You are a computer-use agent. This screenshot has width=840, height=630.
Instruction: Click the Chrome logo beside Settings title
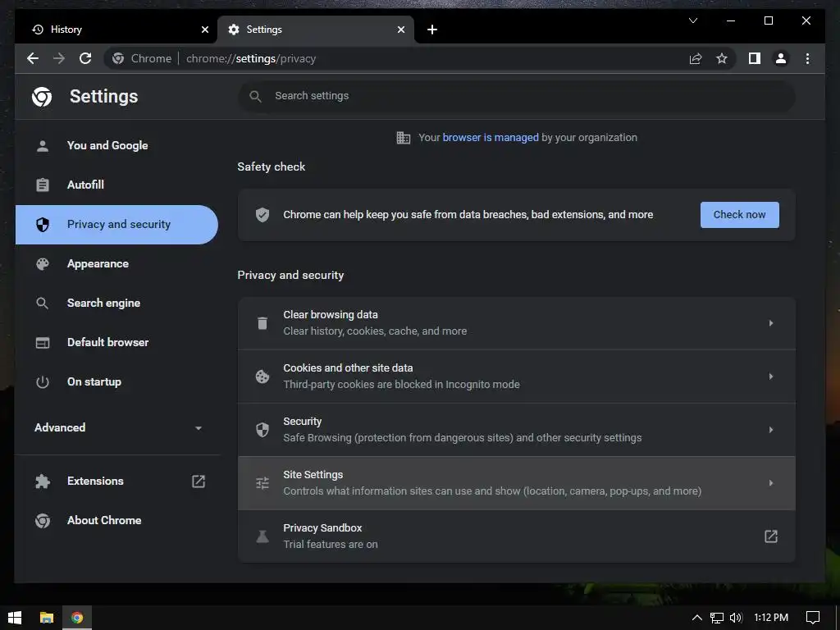(42, 97)
